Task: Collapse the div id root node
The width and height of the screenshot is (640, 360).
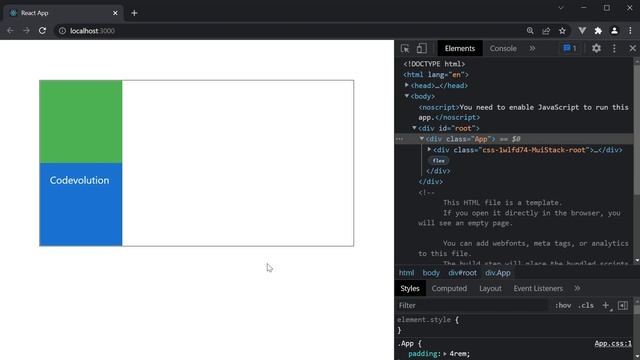Action: 414,128
